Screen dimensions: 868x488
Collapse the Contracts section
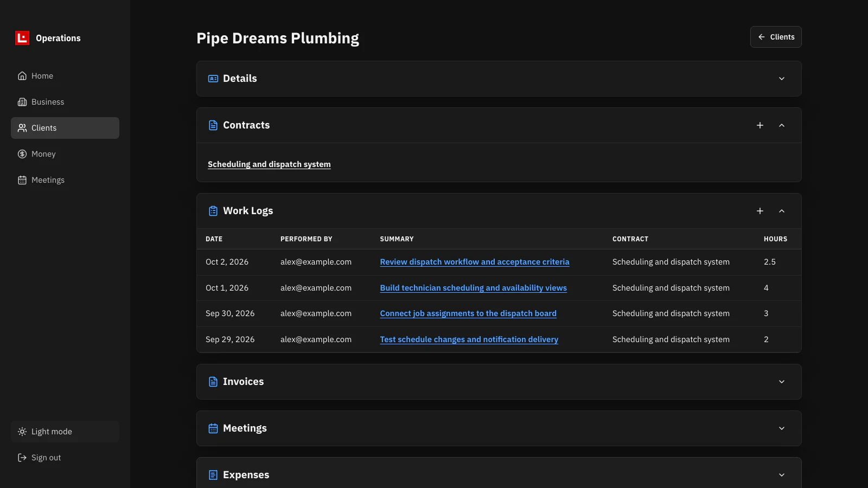pyautogui.click(x=782, y=125)
